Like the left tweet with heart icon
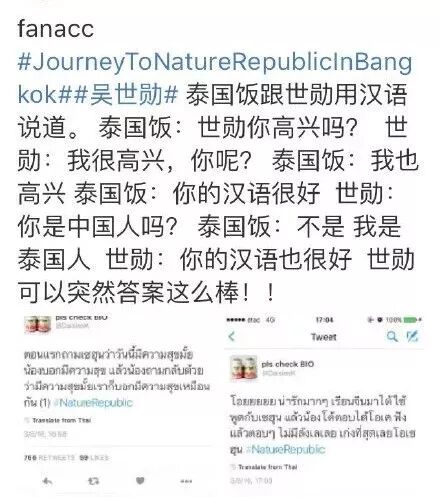 pyautogui.click(x=140, y=480)
